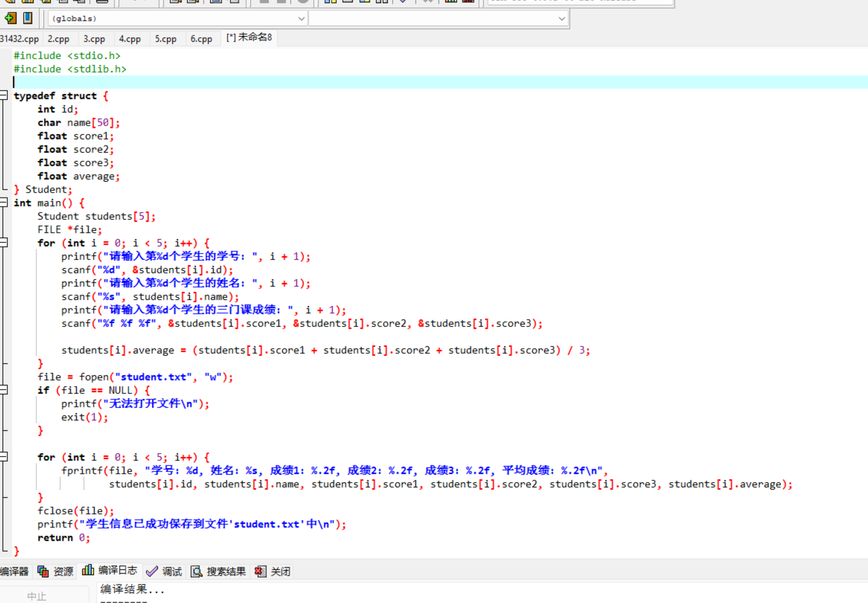
Task: Click the fopen("student.txt", "w") line
Action: coord(135,377)
